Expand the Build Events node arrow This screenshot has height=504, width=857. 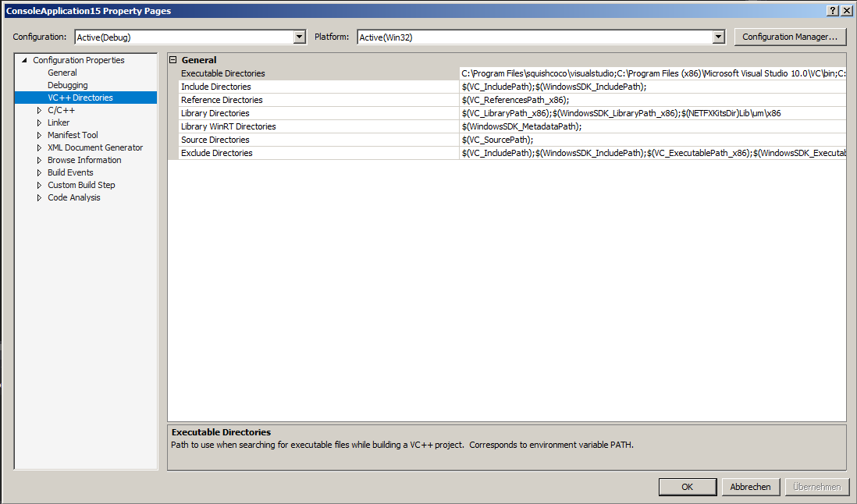pos(39,172)
